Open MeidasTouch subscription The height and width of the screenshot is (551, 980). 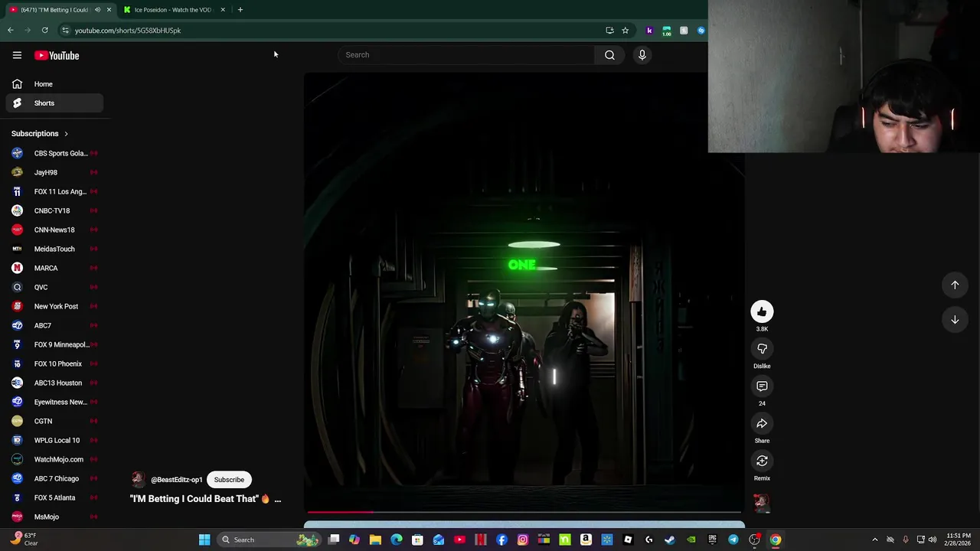[x=54, y=249]
